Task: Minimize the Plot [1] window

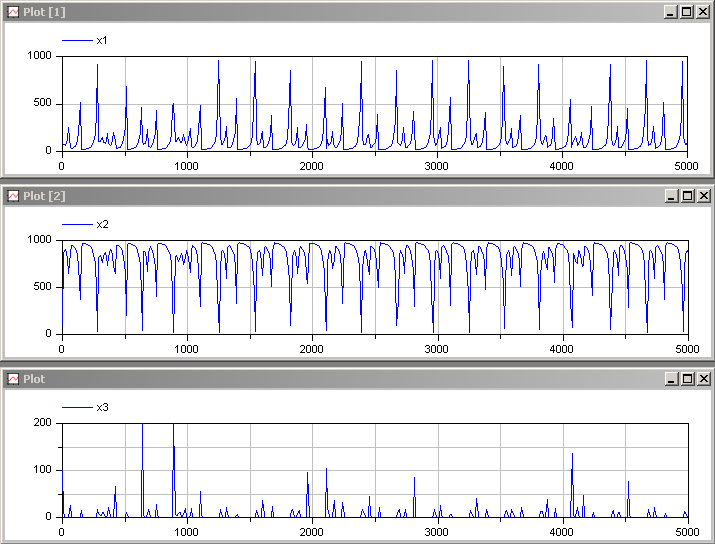Action: click(671, 12)
